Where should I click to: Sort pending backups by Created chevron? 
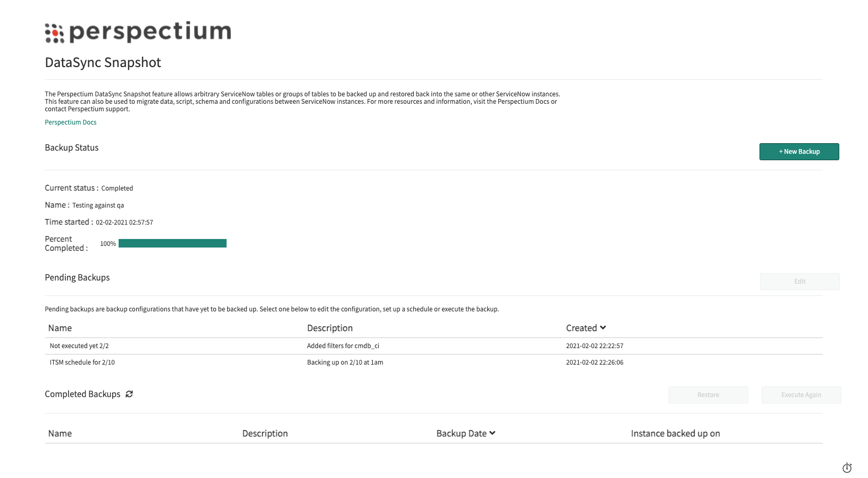pyautogui.click(x=603, y=327)
